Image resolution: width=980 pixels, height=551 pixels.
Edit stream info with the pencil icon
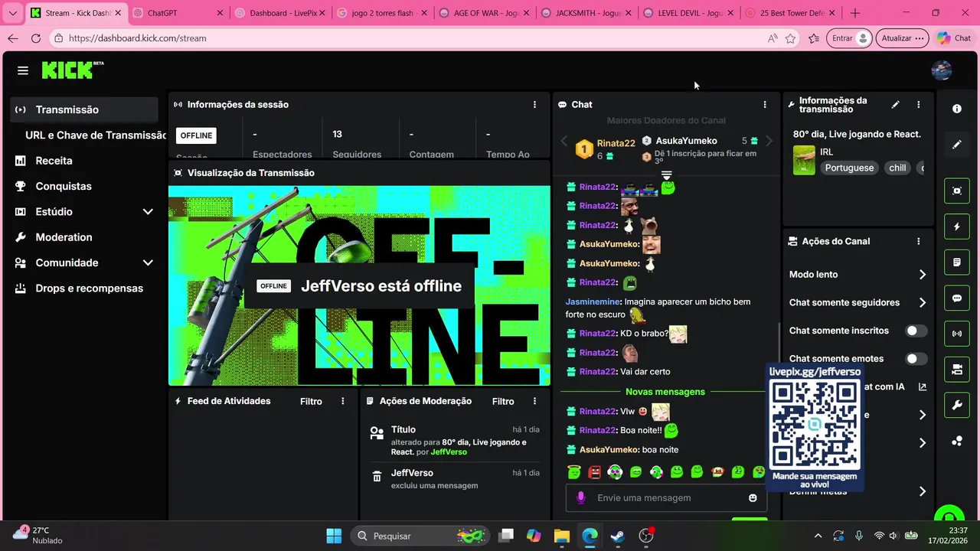pos(895,105)
